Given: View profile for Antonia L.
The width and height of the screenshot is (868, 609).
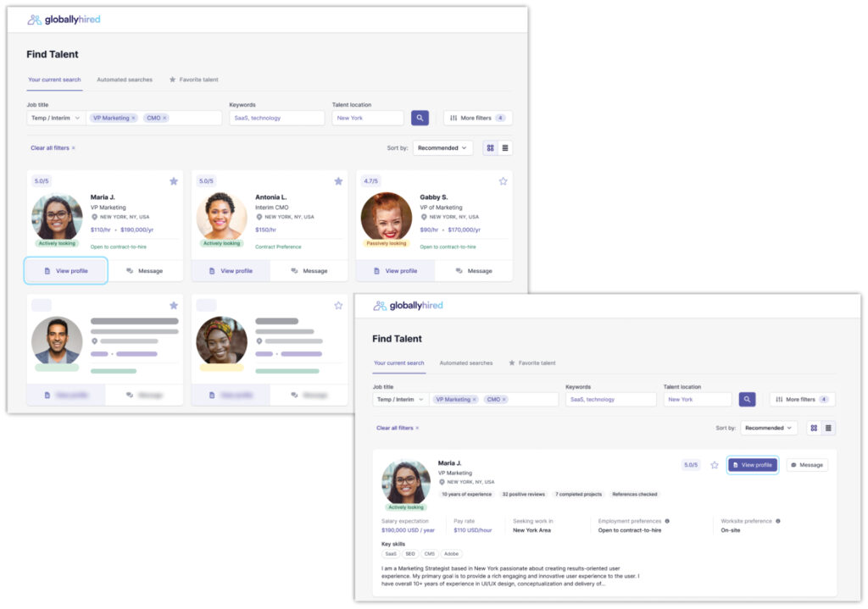Looking at the screenshot, I should (x=231, y=271).
